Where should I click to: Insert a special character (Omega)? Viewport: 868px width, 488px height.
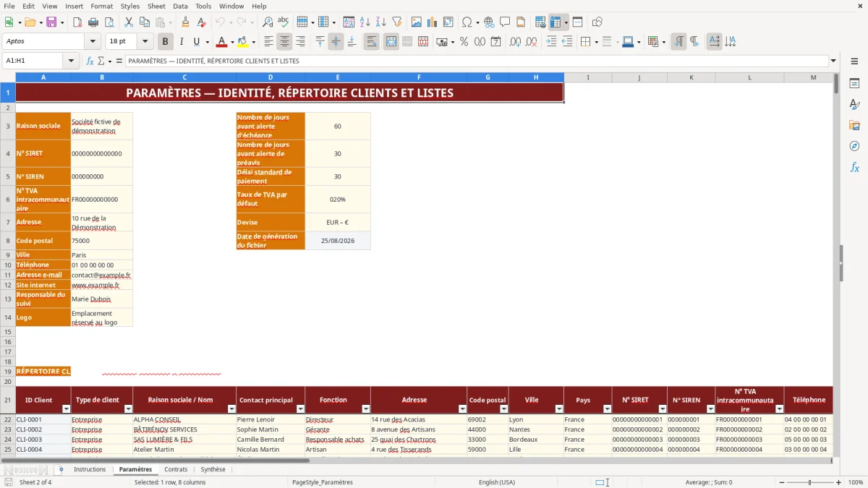pyautogui.click(x=467, y=22)
